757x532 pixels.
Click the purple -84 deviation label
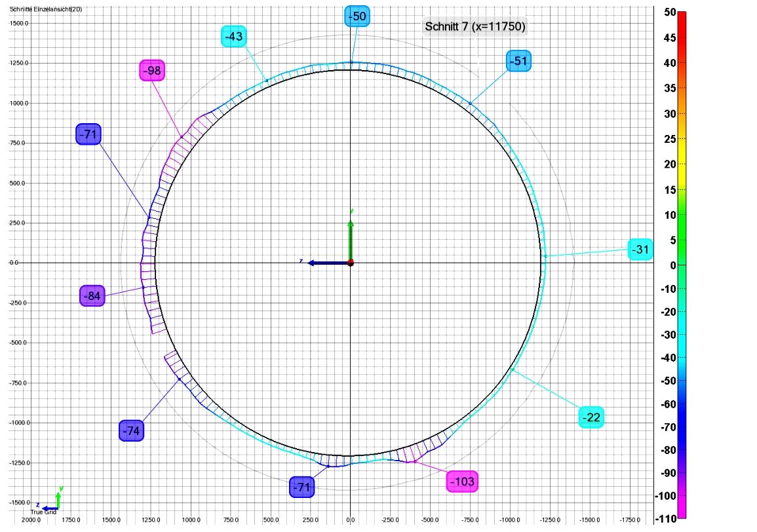click(92, 296)
